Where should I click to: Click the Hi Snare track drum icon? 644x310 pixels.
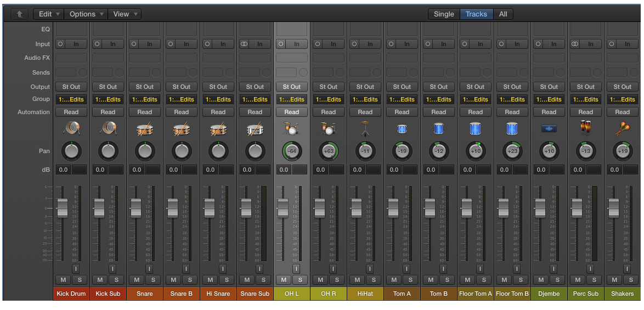[218, 129]
